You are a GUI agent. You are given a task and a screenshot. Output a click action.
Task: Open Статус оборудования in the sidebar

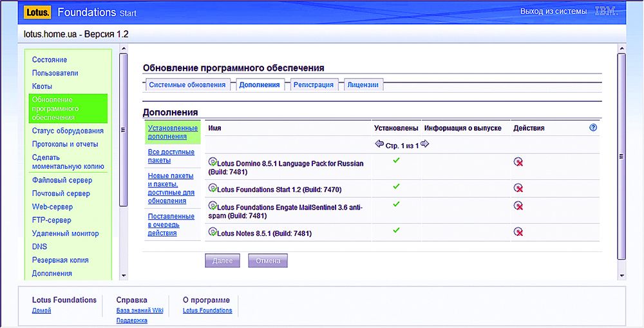coord(68,131)
